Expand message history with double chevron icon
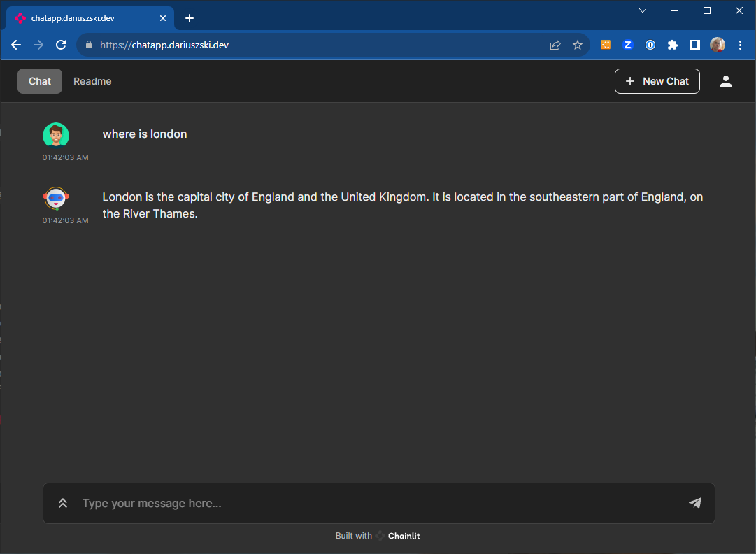This screenshot has width=756, height=554. (x=63, y=503)
